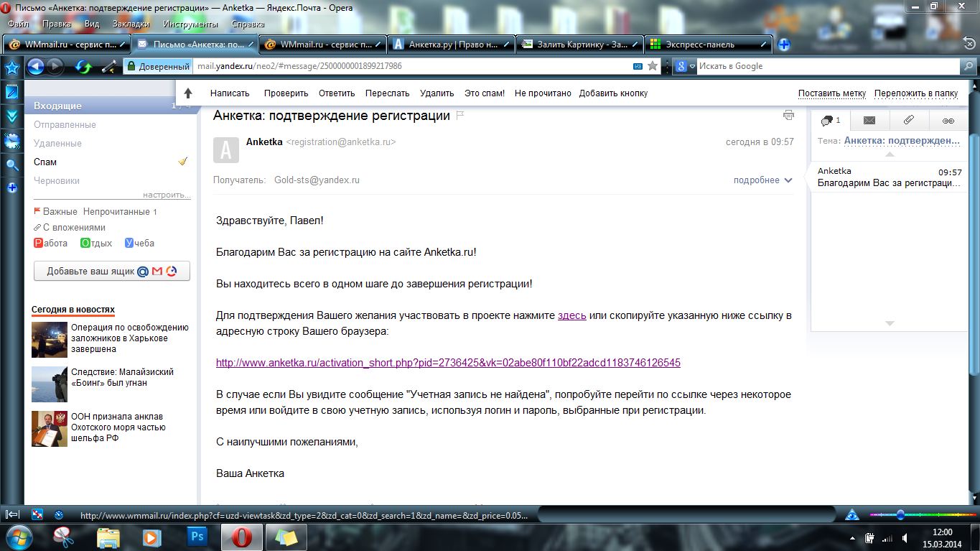Bookmark page with the address bar star
This screenshot has width=980, height=551.
653,66
